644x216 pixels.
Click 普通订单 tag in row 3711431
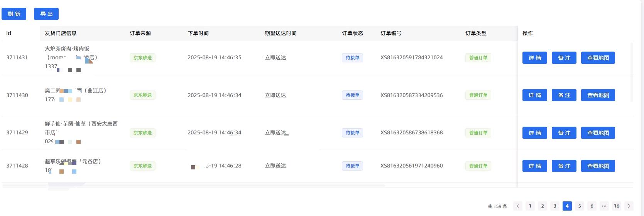[478, 58]
